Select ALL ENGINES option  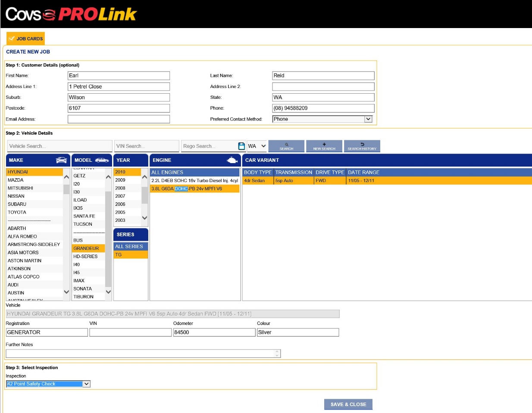[195, 172]
